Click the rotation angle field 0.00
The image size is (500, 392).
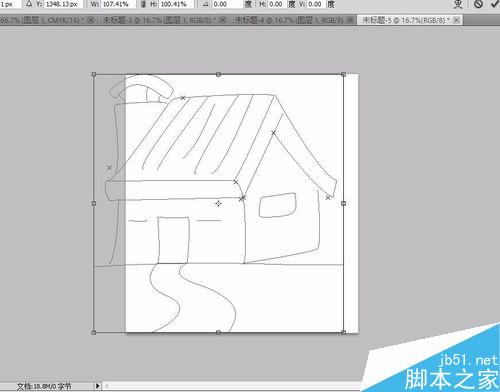(x=227, y=4)
